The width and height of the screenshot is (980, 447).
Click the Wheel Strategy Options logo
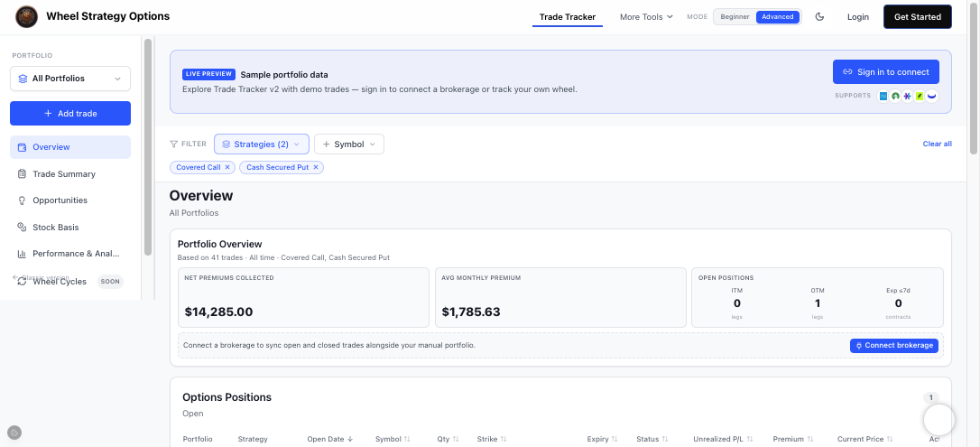[26, 17]
